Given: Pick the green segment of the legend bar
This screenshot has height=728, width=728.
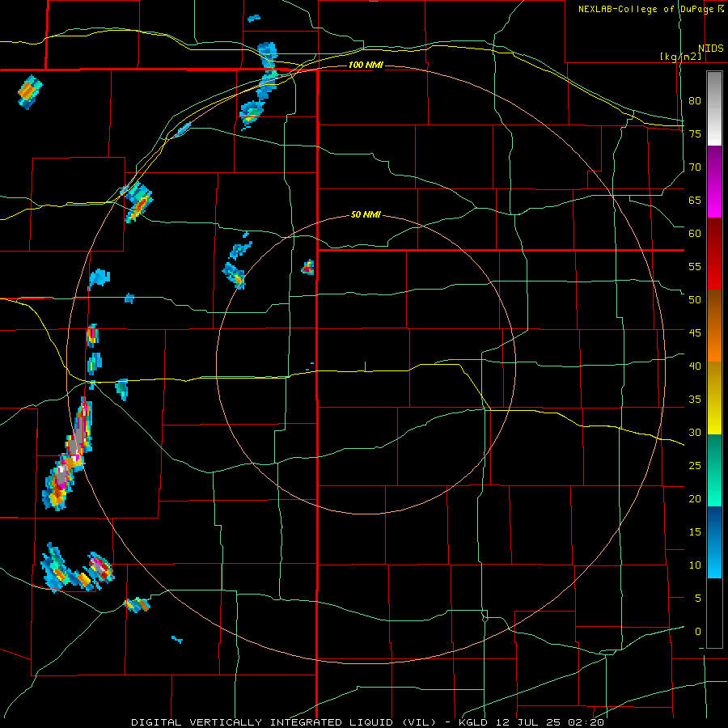Looking at the screenshot, I should point(714,470).
